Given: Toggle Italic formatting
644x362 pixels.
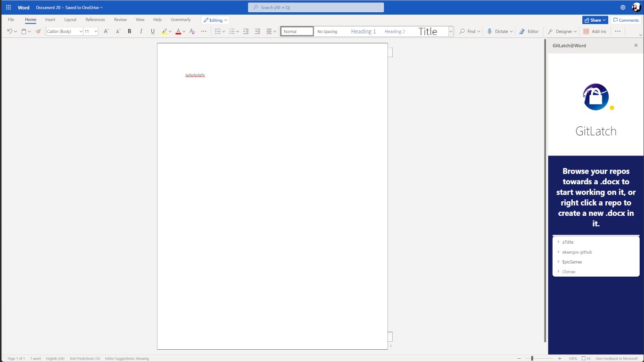Looking at the screenshot, I should [141, 32].
